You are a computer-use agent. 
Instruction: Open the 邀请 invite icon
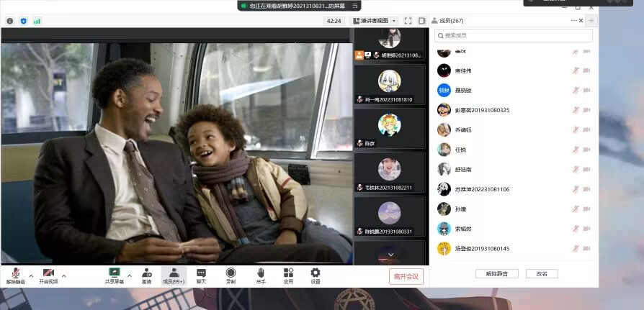(x=147, y=275)
